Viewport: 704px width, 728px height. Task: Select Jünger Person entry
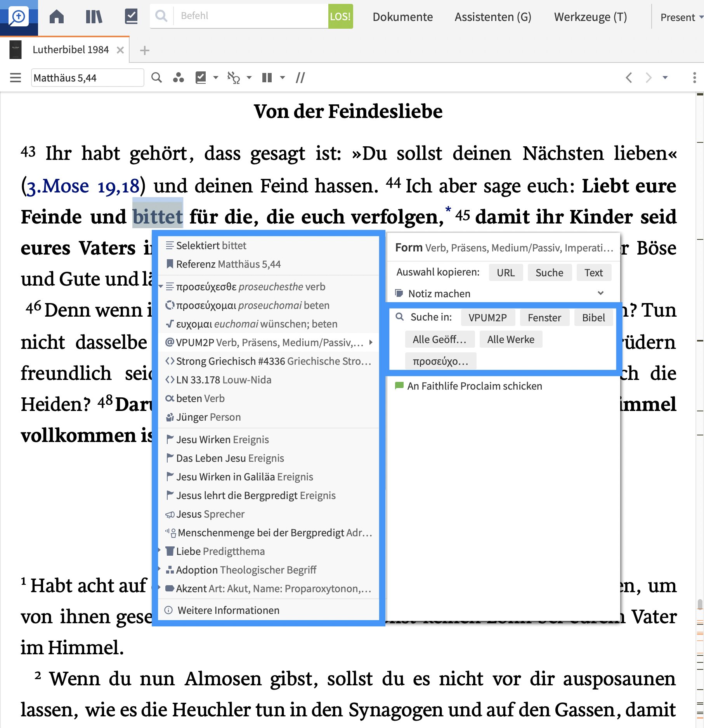(268, 417)
